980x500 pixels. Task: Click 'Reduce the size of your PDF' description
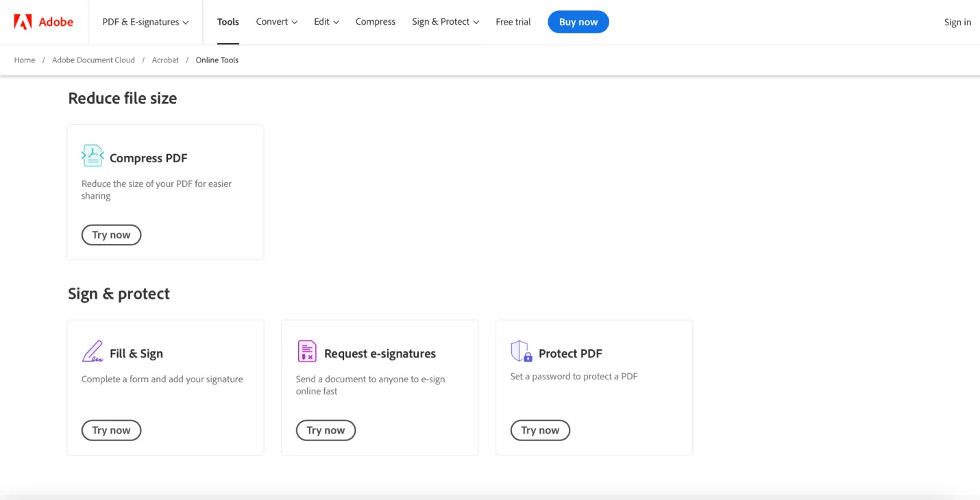156,190
